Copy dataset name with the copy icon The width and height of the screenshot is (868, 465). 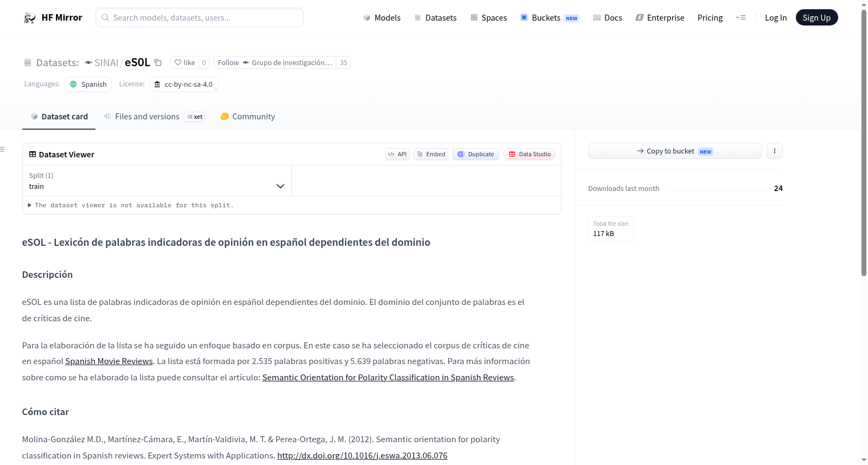point(158,62)
